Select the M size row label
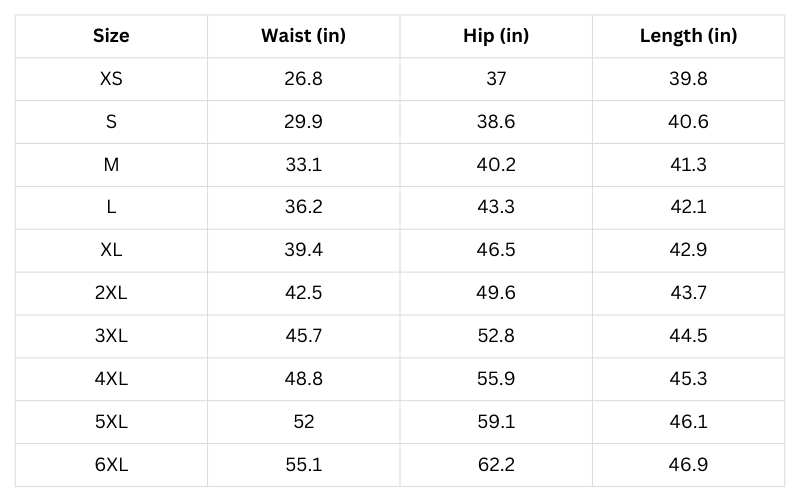The height and width of the screenshot is (500, 800). point(111,165)
